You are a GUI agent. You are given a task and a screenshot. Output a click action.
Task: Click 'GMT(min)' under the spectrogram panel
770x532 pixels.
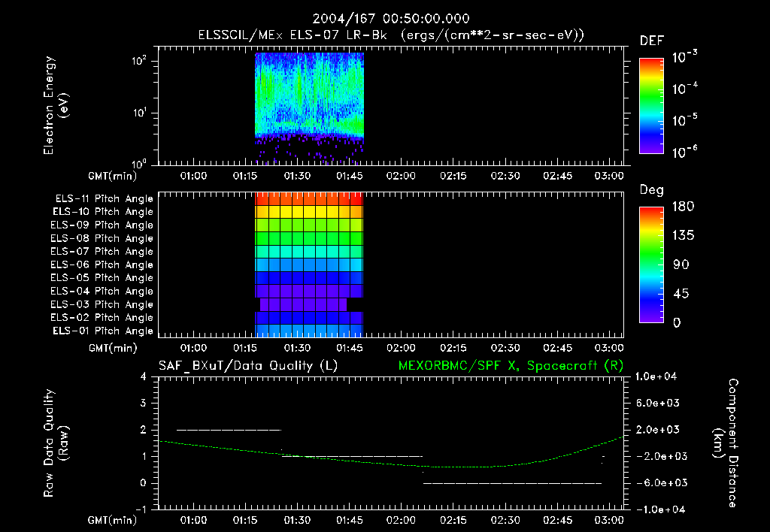click(x=113, y=176)
